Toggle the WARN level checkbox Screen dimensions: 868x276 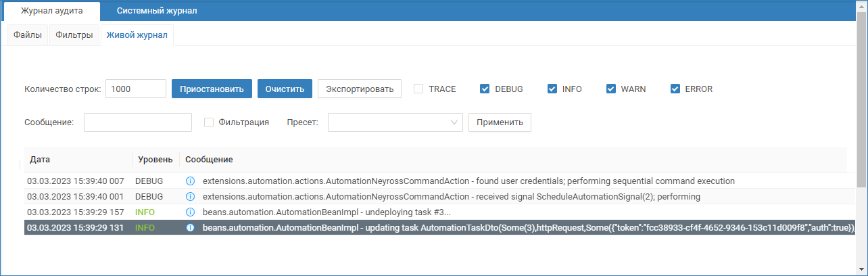pos(611,89)
